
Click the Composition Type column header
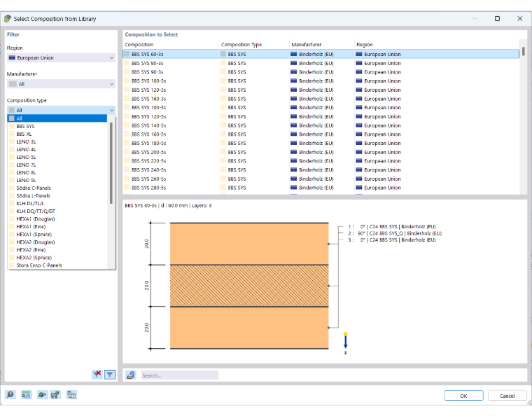[x=241, y=44]
